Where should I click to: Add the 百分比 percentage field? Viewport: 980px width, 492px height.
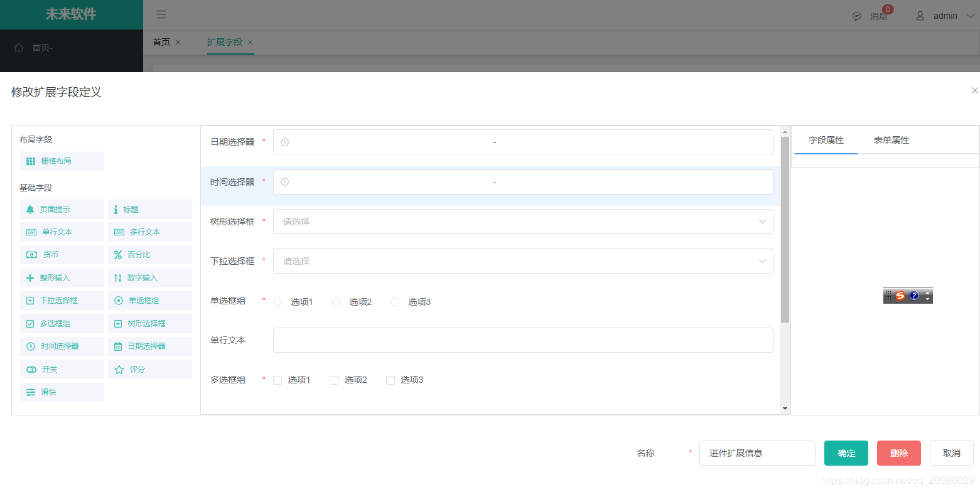click(x=149, y=255)
